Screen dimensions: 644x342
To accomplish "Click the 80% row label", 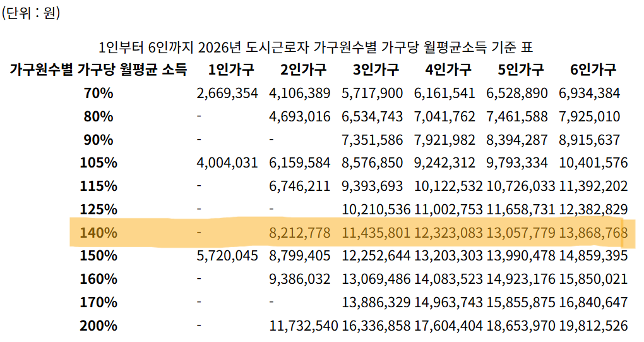I will point(98,117).
